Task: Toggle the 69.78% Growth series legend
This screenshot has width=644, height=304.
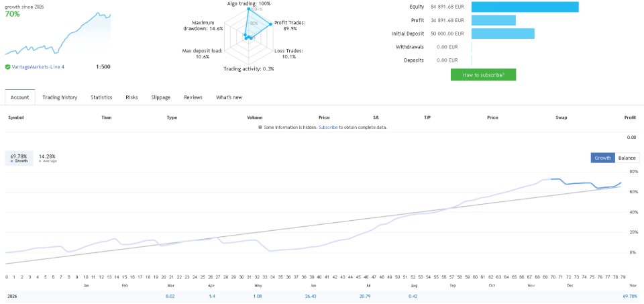Action: pos(19,158)
